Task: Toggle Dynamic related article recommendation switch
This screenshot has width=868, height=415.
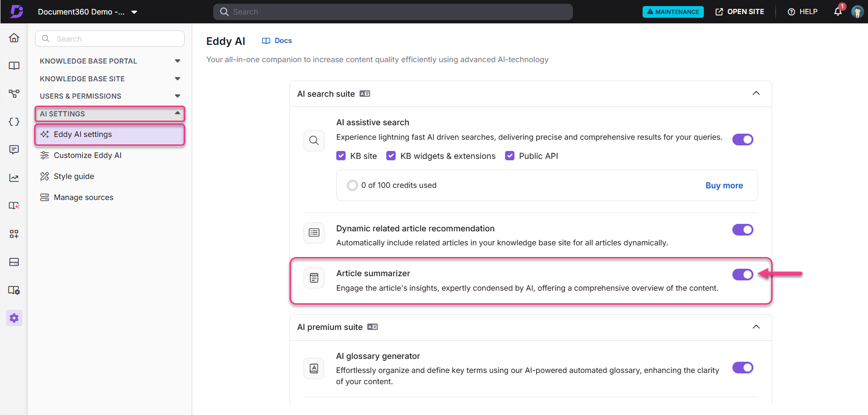Action: point(743,229)
